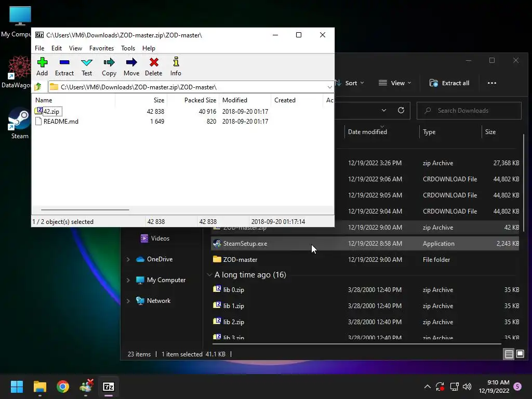Open the Sort dropdown in File Explorer
Viewport: 532px width, 399px height.
pyautogui.click(x=349, y=83)
